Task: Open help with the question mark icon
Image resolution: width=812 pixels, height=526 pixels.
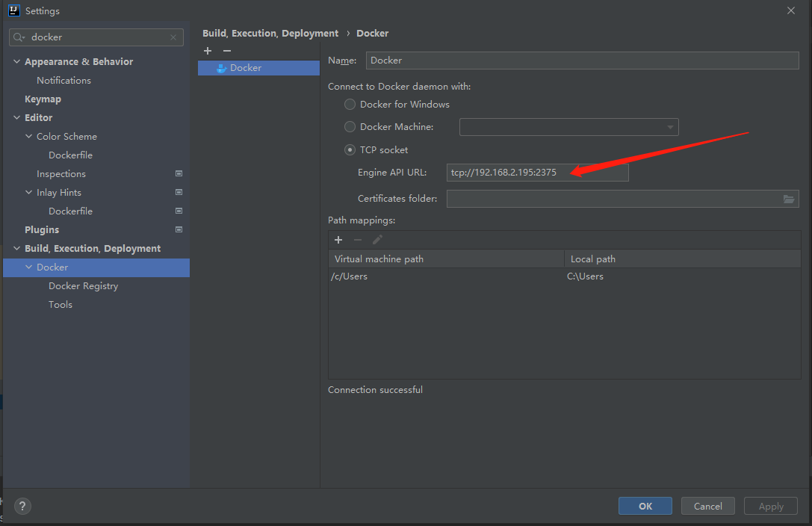Action: pos(22,506)
